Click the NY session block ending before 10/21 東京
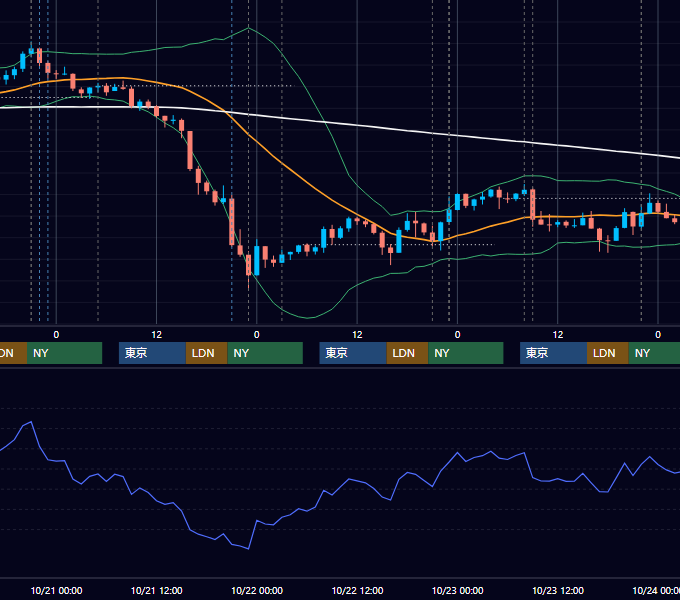This screenshot has width=680, height=600. pyautogui.click(x=64, y=353)
